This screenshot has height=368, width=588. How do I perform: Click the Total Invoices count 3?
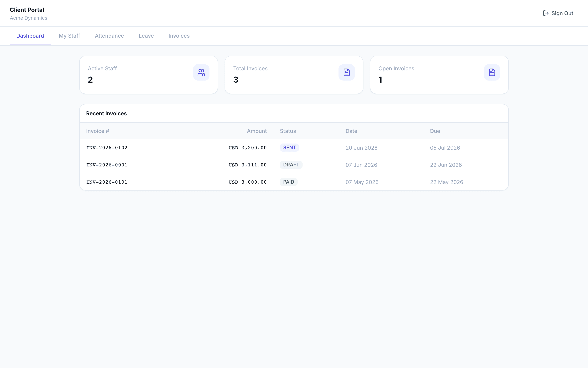[236, 80]
